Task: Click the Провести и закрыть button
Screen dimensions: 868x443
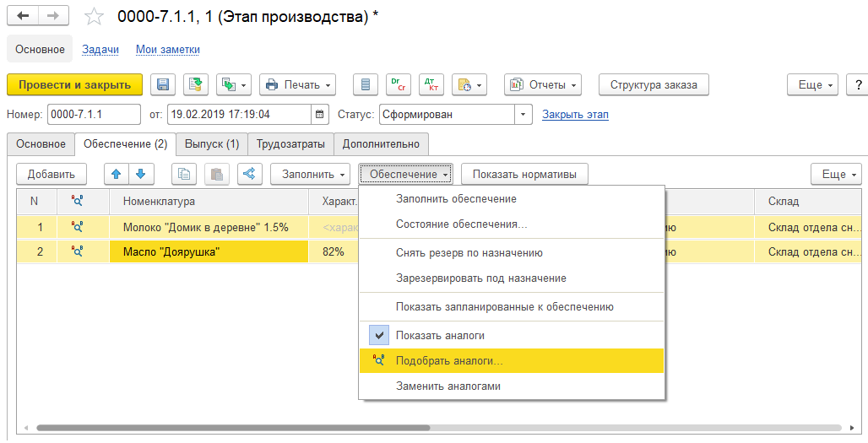Action: pyautogui.click(x=74, y=84)
